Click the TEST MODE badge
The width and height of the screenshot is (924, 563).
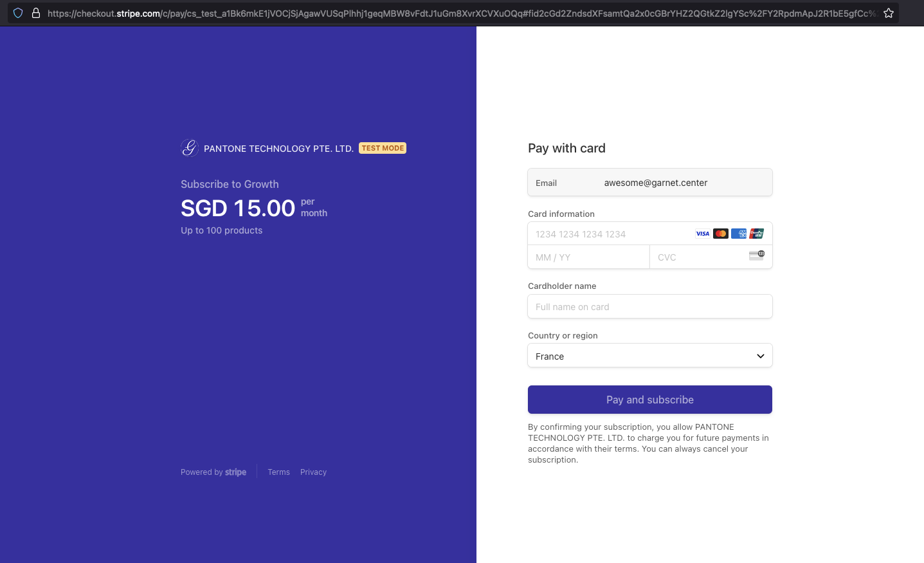tap(382, 148)
